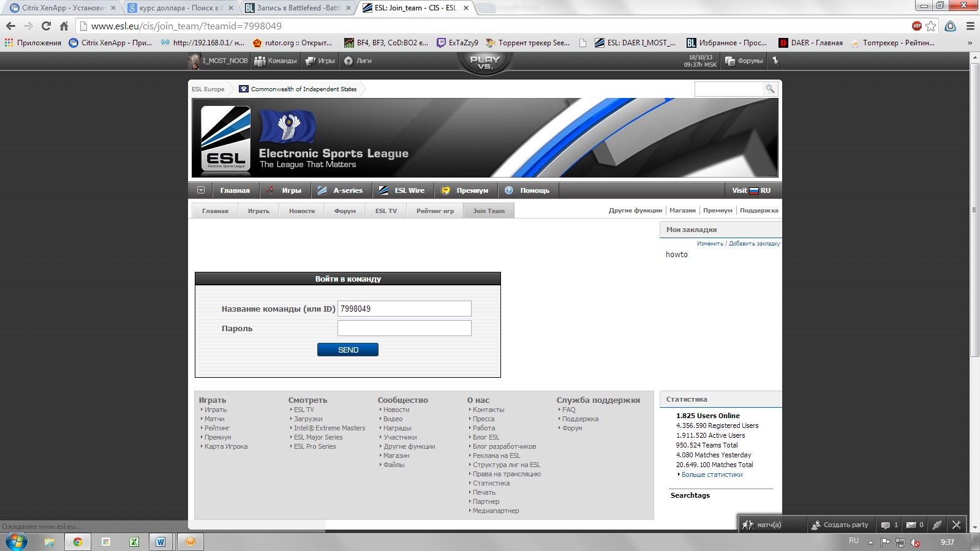Screen dimensions: 980x551
Task: Click Создать party button
Action: [840, 525]
